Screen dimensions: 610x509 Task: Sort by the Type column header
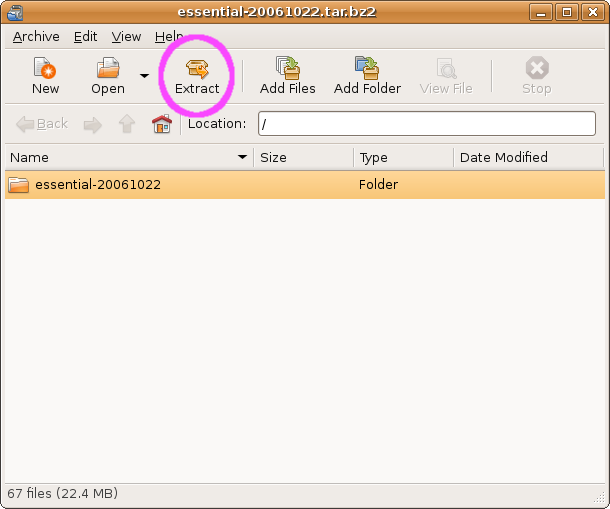click(x=403, y=158)
